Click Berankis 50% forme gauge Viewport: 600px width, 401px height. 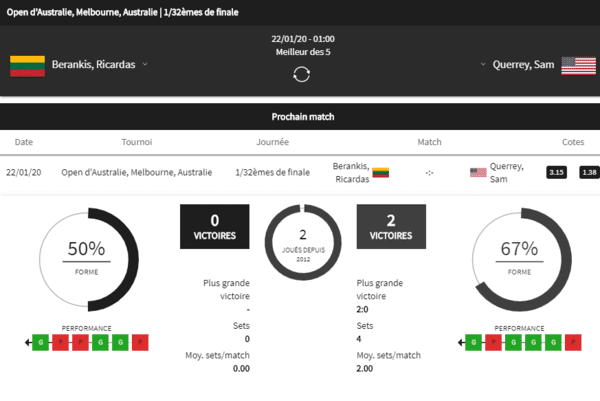point(89,260)
